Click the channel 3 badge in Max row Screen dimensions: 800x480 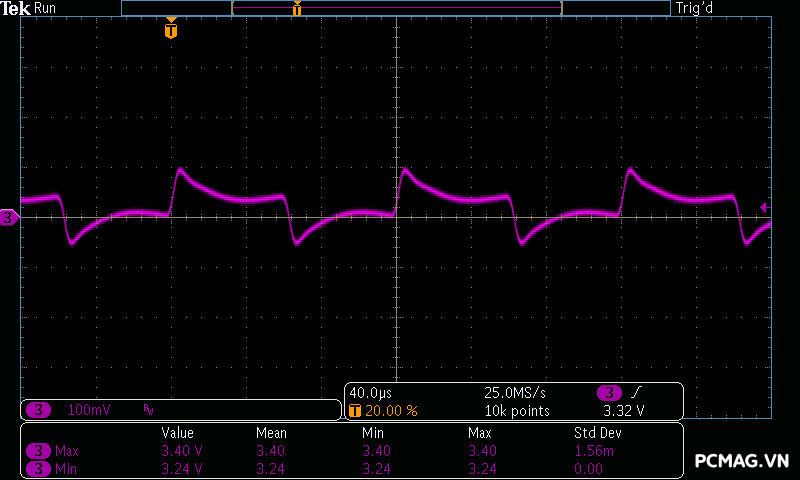tap(38, 451)
